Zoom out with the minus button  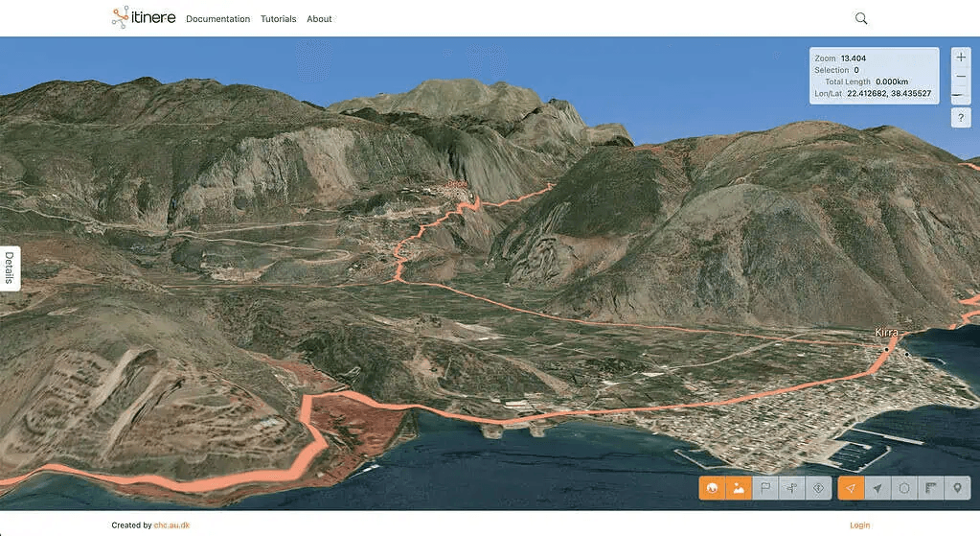pos(961,77)
